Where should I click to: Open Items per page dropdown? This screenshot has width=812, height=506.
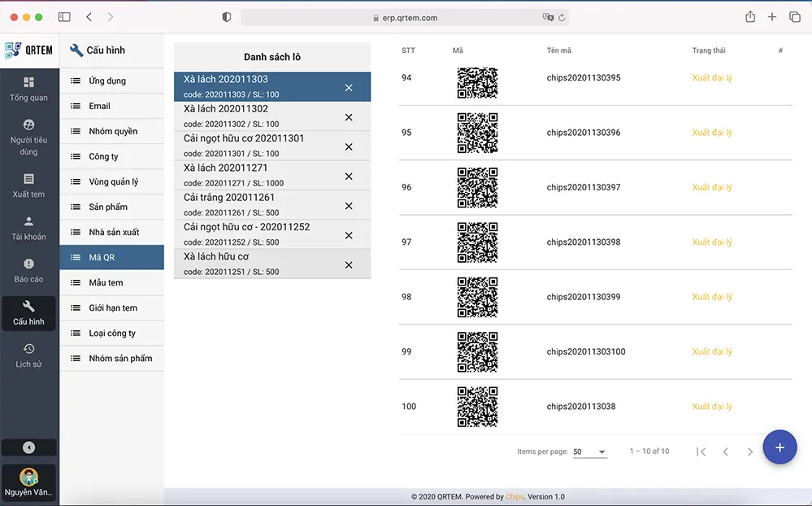coord(590,451)
